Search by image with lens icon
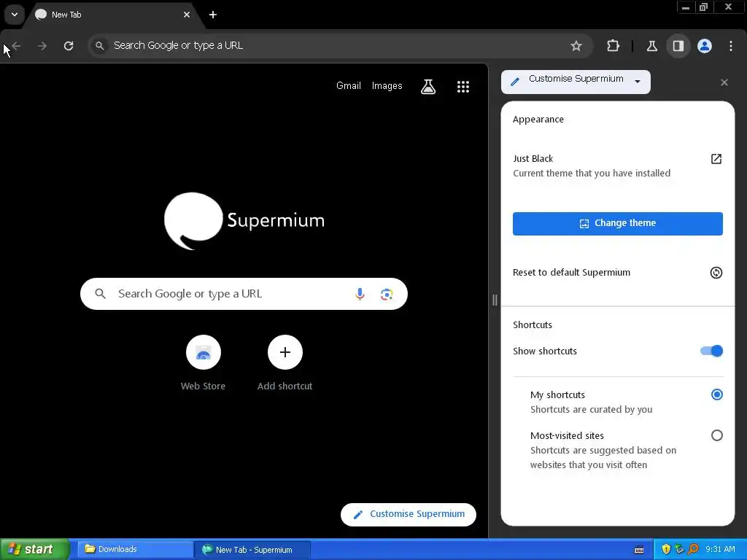This screenshot has height=560, width=747. 387,294
